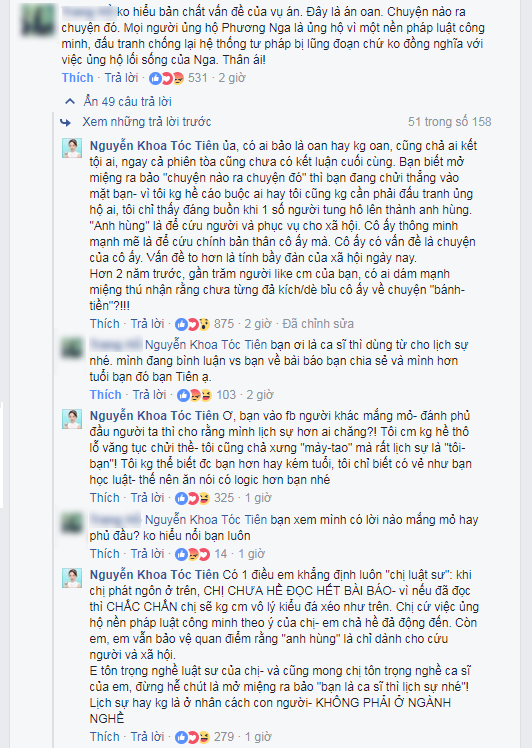
Task: Open Nguyễn Khoa Tóc Tiên profile name on last comment
Action: point(154,575)
